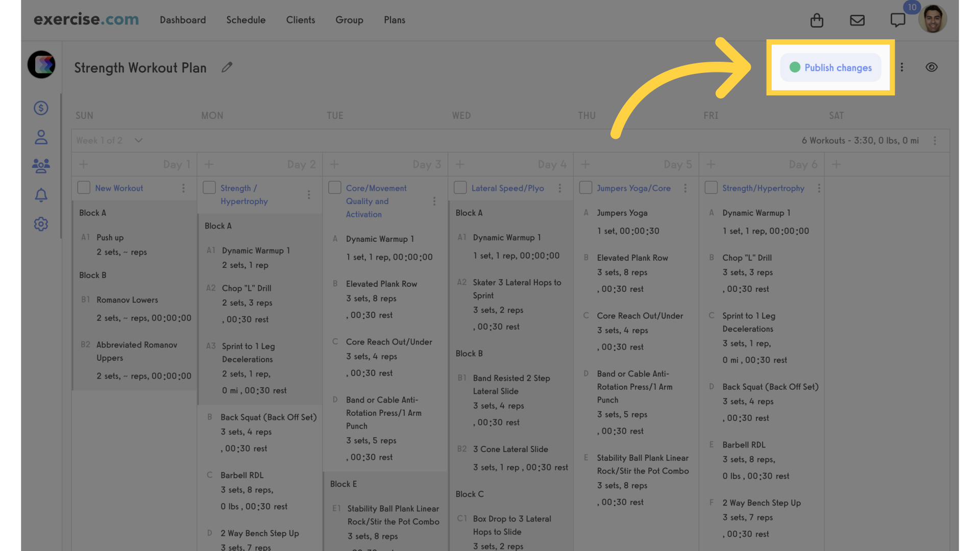
Task: Open the notifications bell icon
Action: [x=41, y=194]
